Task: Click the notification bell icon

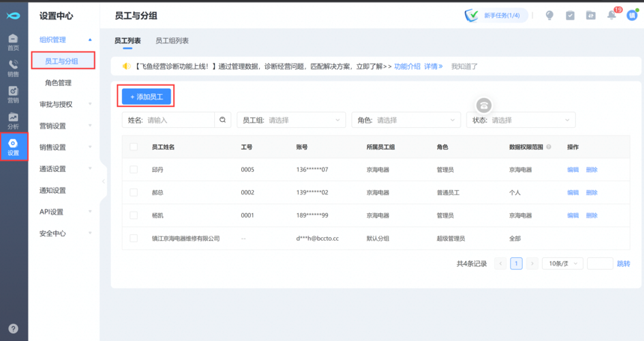Action: pos(611,16)
